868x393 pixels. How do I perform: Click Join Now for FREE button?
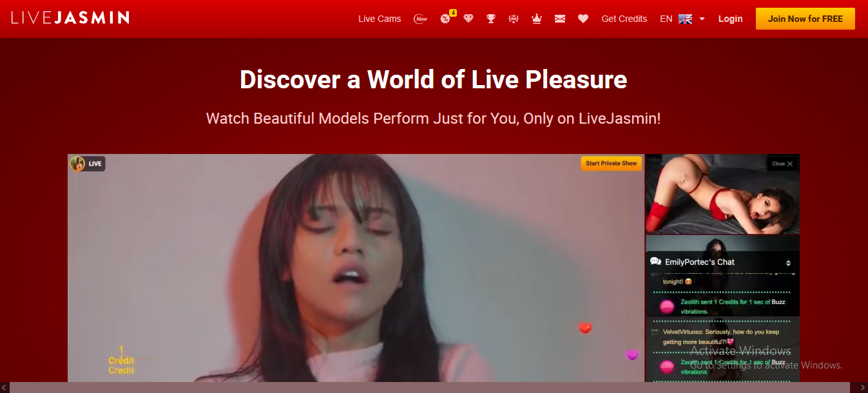tap(805, 19)
